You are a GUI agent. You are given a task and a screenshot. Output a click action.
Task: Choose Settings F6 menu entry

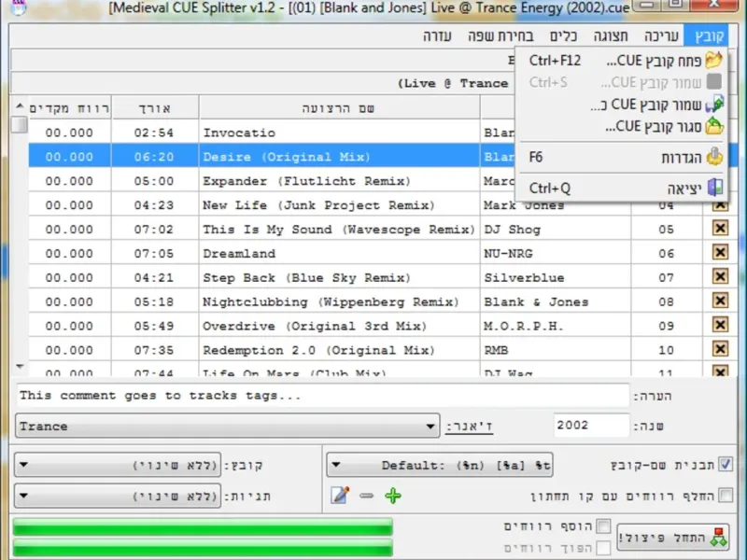622,157
